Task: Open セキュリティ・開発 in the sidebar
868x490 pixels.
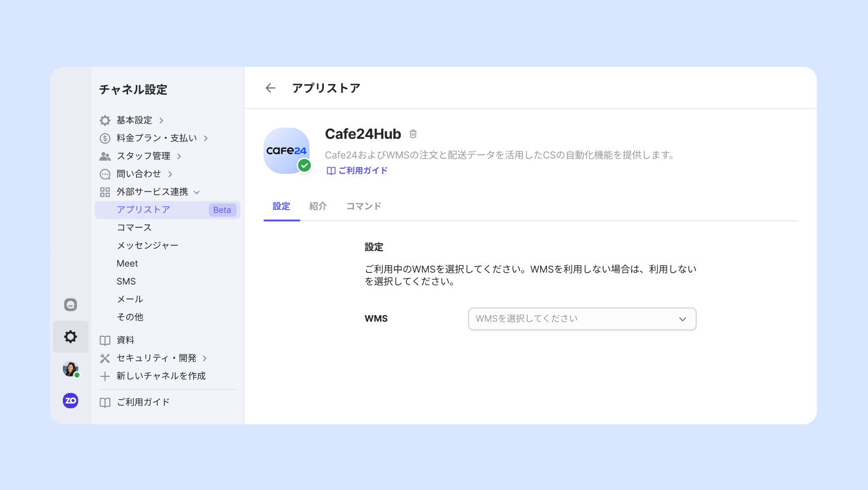Action: 156,358
